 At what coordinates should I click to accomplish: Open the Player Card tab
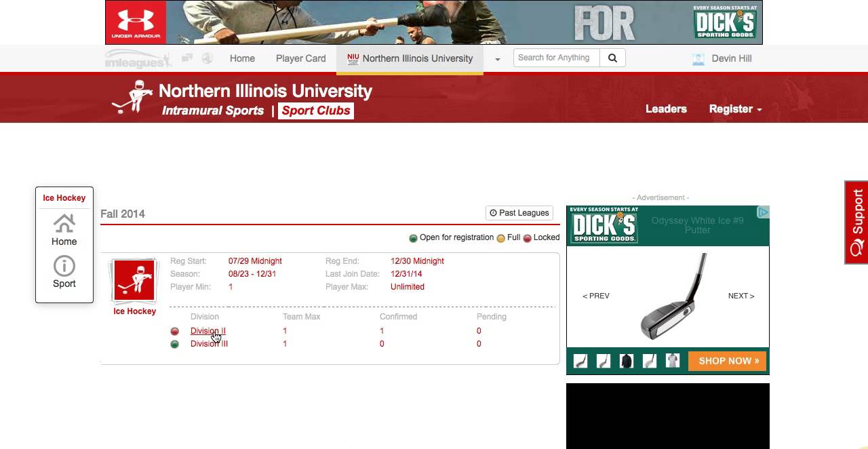point(301,58)
